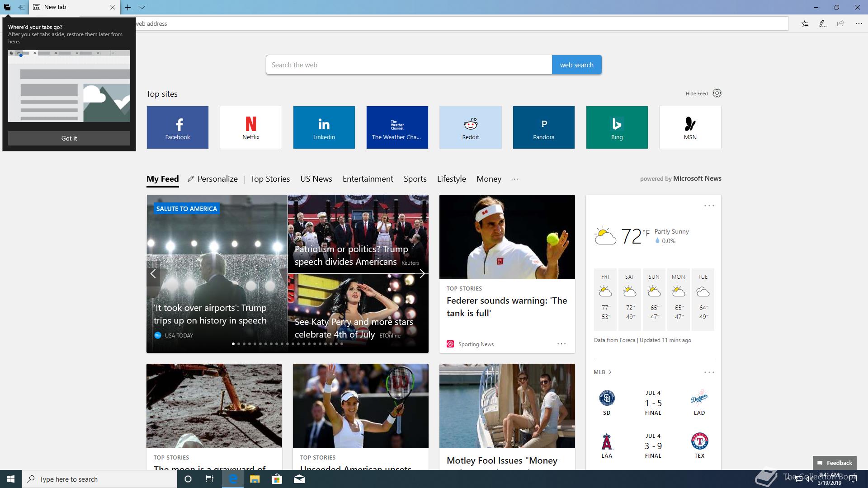This screenshot has height=488, width=868.
Task: Open Katy Perry 4th of July story
Action: [358, 314]
